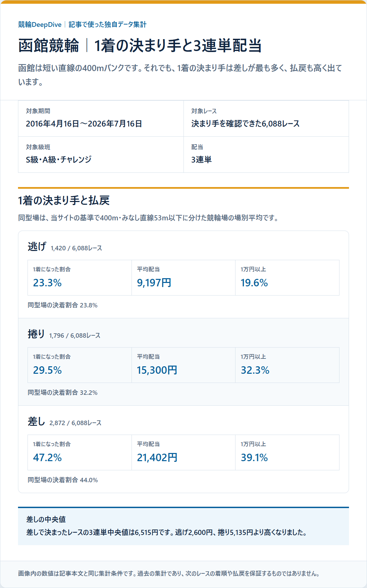Screen dimensions: 367x588
Task: Select the 15,300円 average payout
Action: [157, 370]
